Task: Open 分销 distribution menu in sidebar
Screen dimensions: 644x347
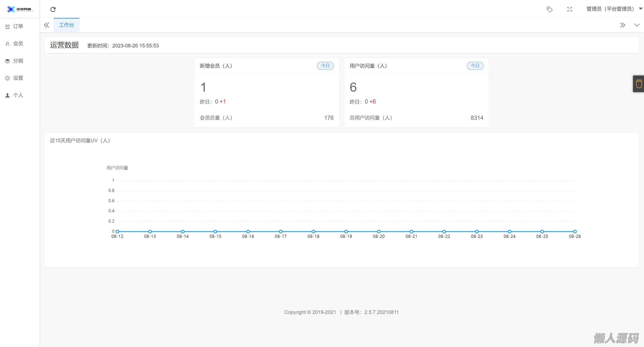Action: point(18,61)
